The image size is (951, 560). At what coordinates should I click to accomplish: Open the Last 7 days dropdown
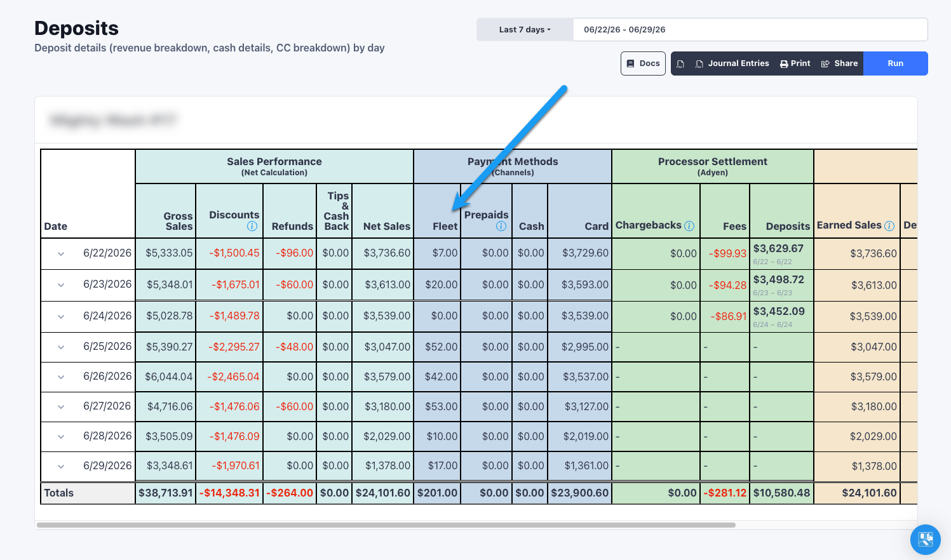525,30
